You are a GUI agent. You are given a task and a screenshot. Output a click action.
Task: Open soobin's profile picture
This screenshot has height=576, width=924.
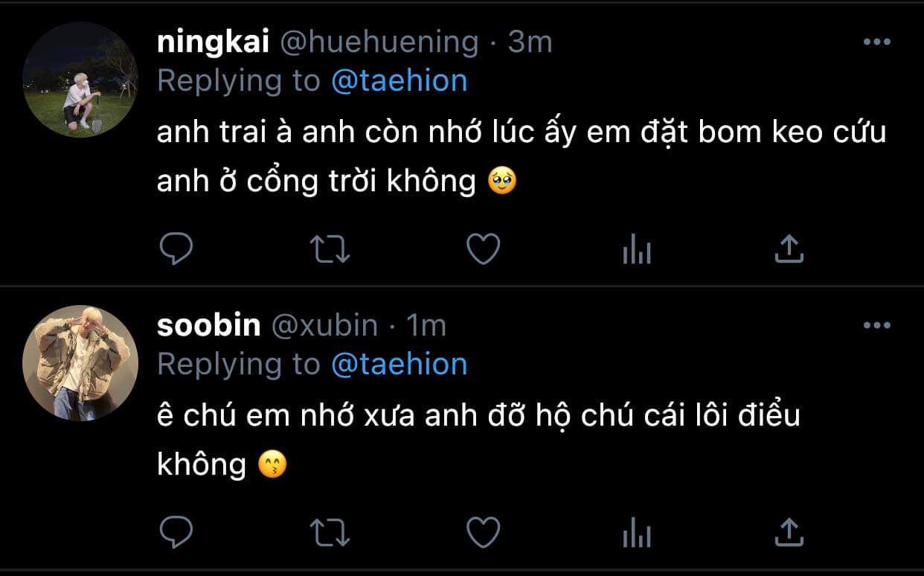[x=80, y=363]
